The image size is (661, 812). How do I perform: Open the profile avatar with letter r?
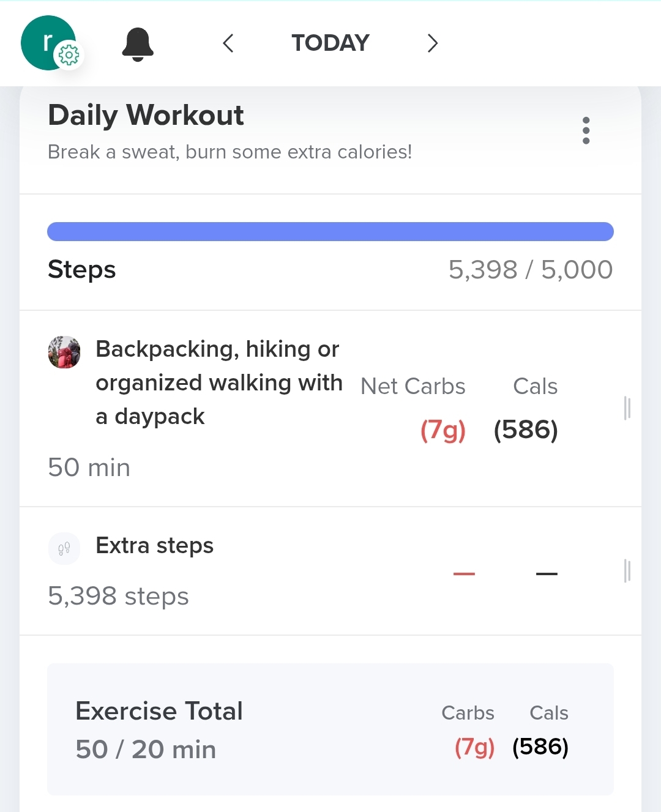[x=44, y=40]
